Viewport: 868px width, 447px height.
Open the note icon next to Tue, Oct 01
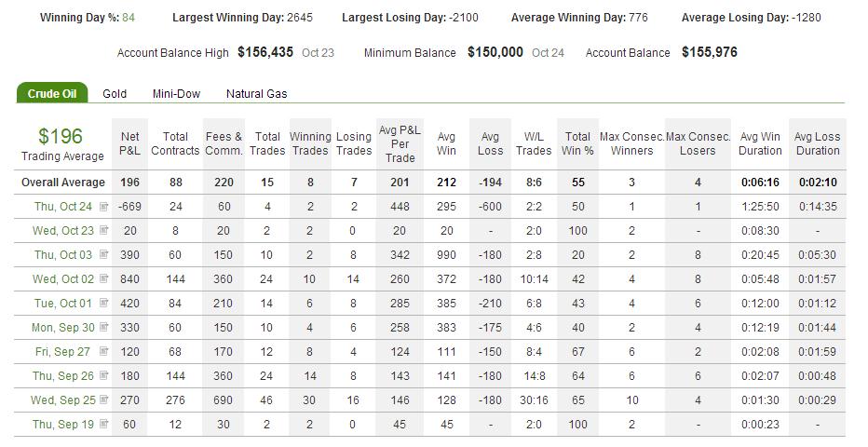point(103,304)
